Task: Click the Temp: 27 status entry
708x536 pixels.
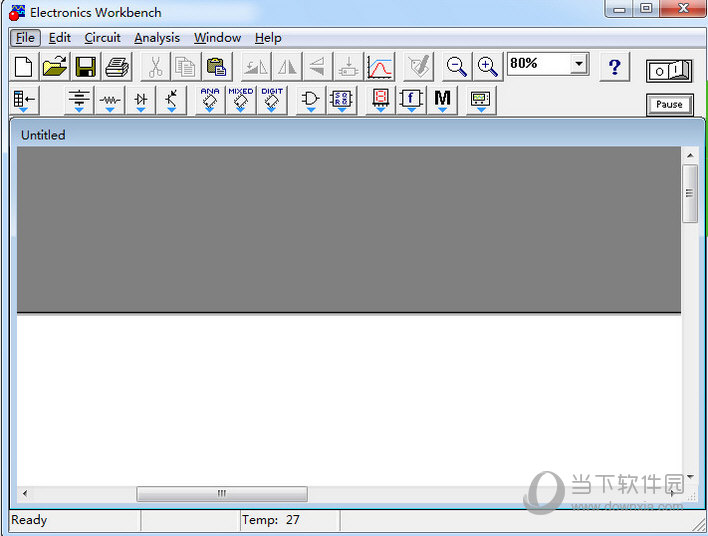Action: [270, 520]
